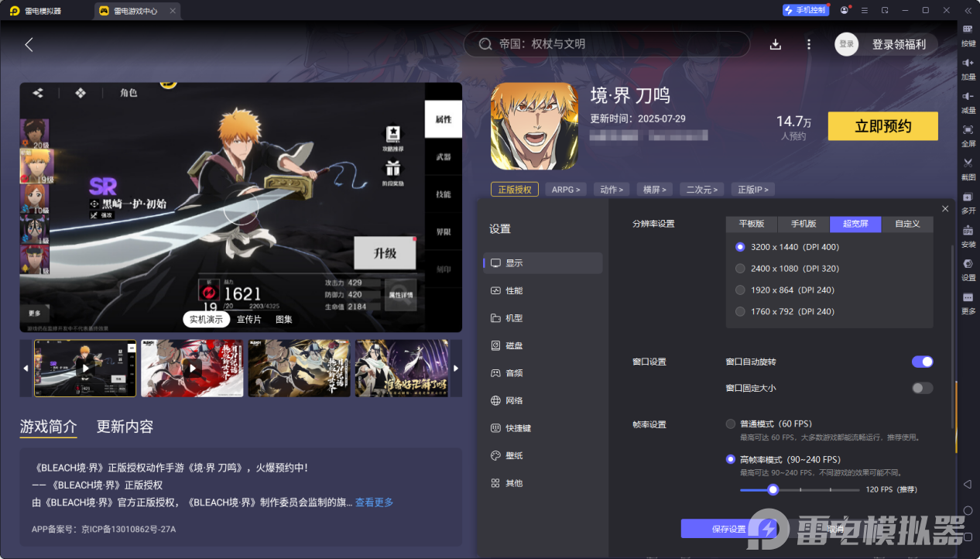This screenshot has height=559, width=980.
Task: Click 登录领福利 login button
Action: click(x=899, y=44)
